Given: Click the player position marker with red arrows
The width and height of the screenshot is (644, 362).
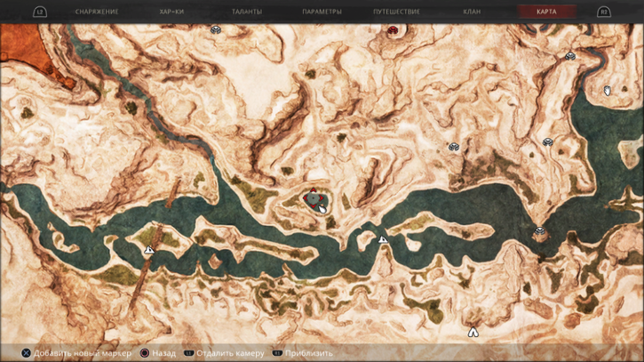Looking at the screenshot, I should [314, 198].
